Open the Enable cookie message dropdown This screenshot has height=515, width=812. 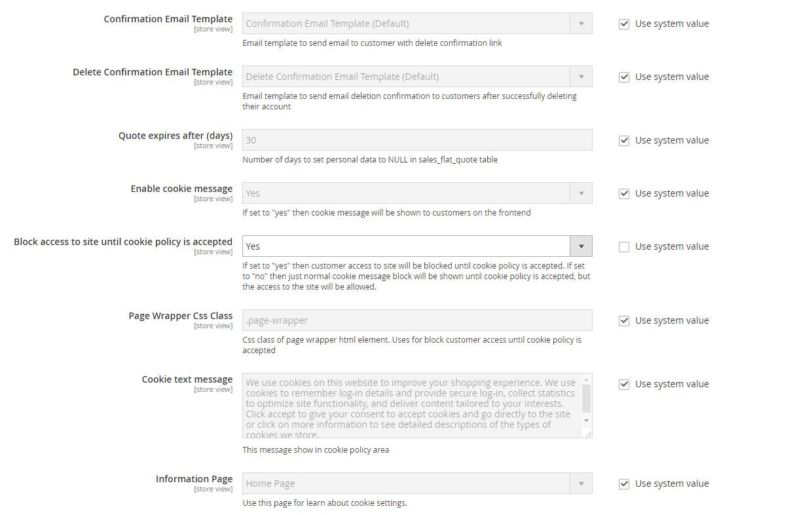(x=417, y=193)
